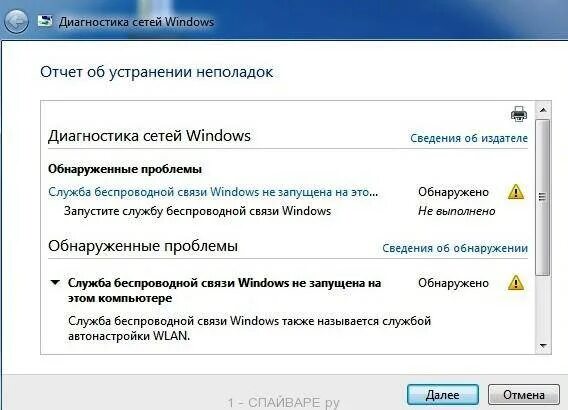Click the back arrow button in title bar
Screen dimensions: 568x410
(16, 21)
